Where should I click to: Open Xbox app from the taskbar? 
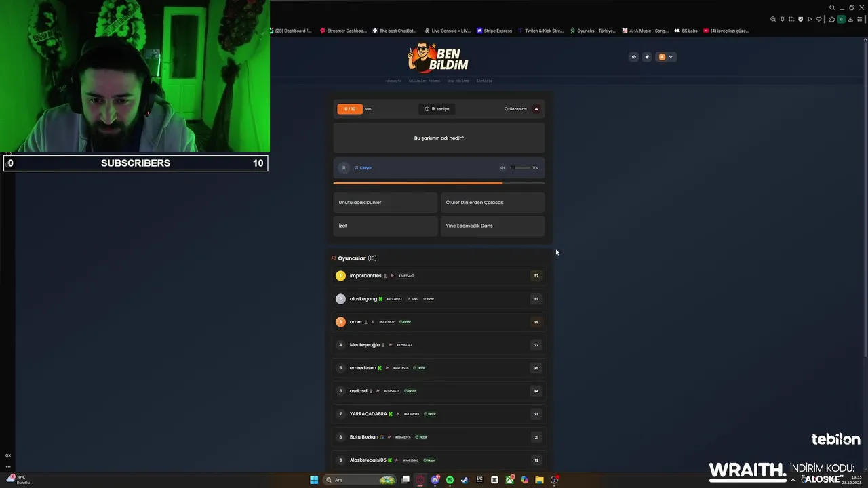509,480
